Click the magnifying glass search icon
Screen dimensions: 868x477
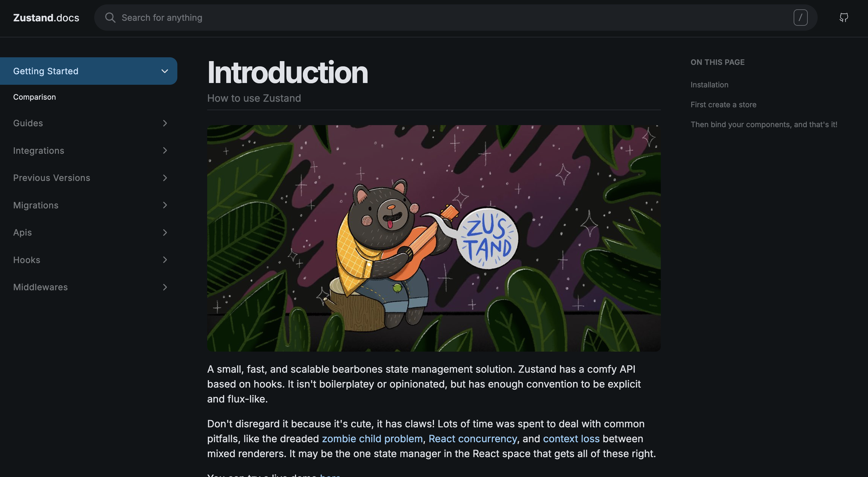(110, 18)
